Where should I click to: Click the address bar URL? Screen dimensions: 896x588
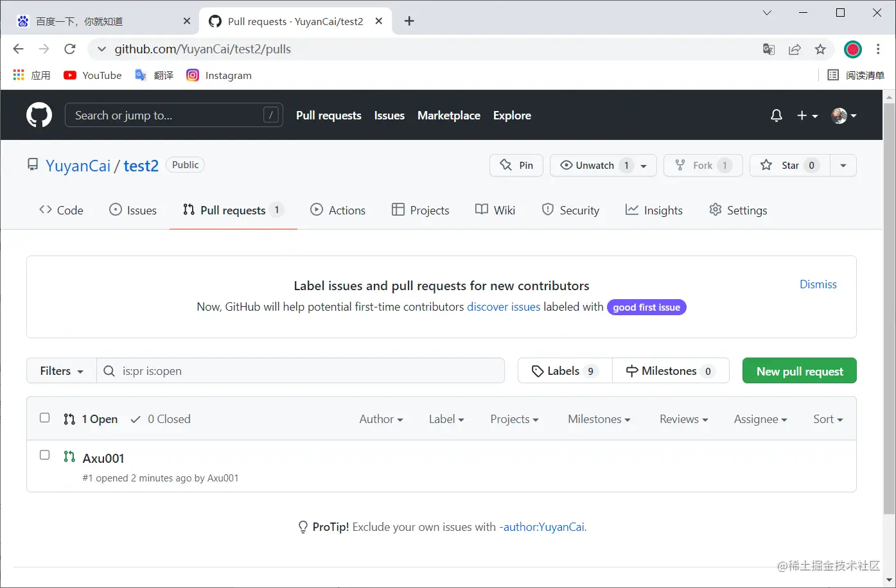203,49
